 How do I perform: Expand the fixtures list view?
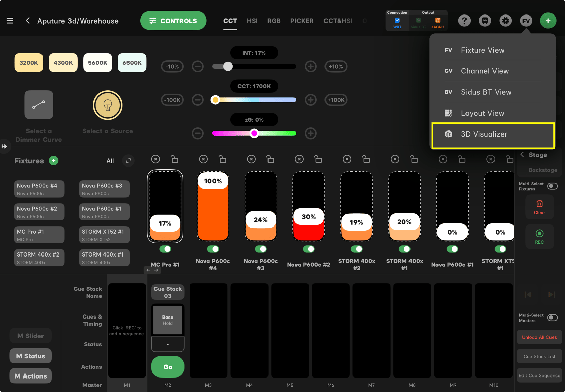pyautogui.click(x=128, y=161)
